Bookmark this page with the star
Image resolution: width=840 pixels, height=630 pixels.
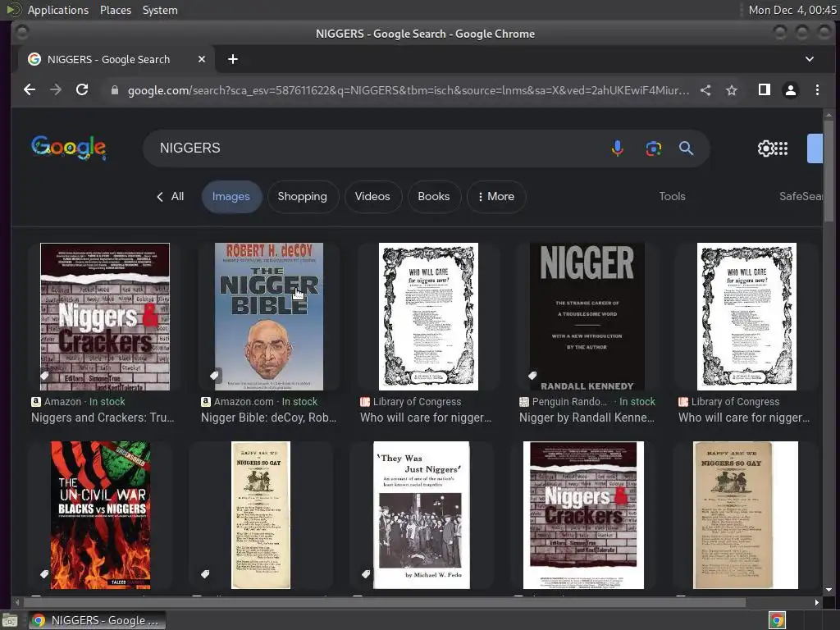coord(732,90)
